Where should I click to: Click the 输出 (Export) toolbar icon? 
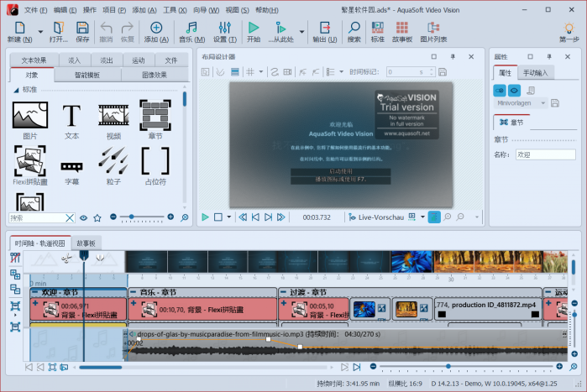[325, 28]
